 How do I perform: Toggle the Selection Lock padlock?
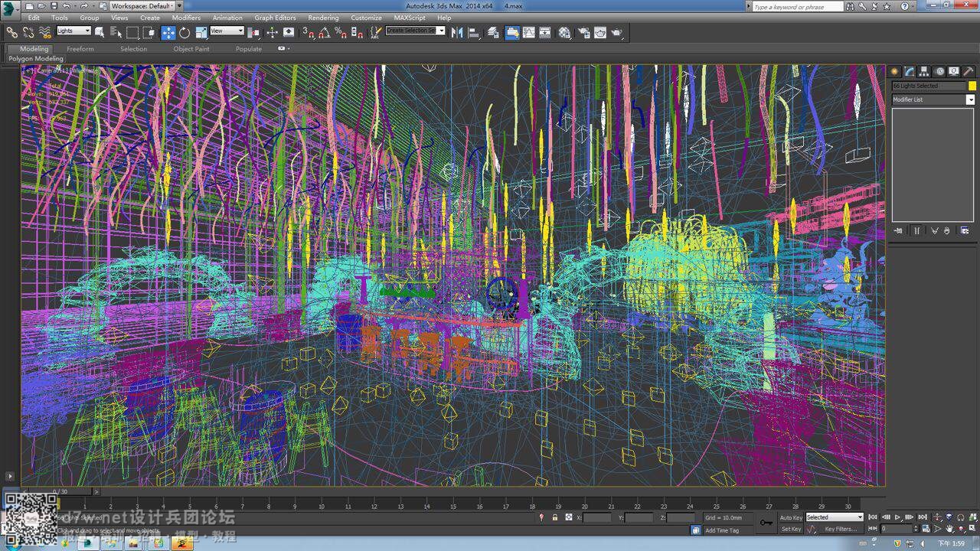pyautogui.click(x=555, y=517)
